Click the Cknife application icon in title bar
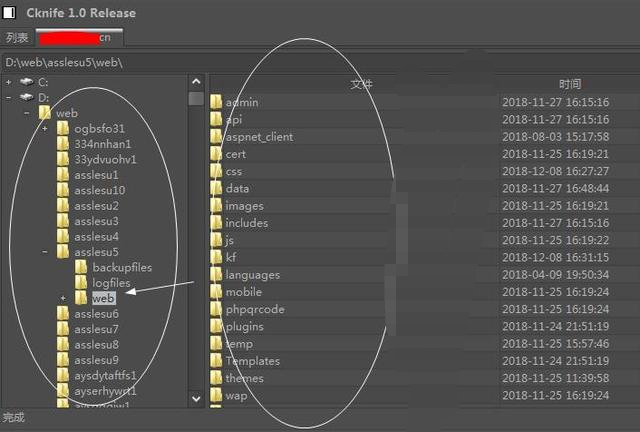The height and width of the screenshot is (432, 640). click(10, 13)
